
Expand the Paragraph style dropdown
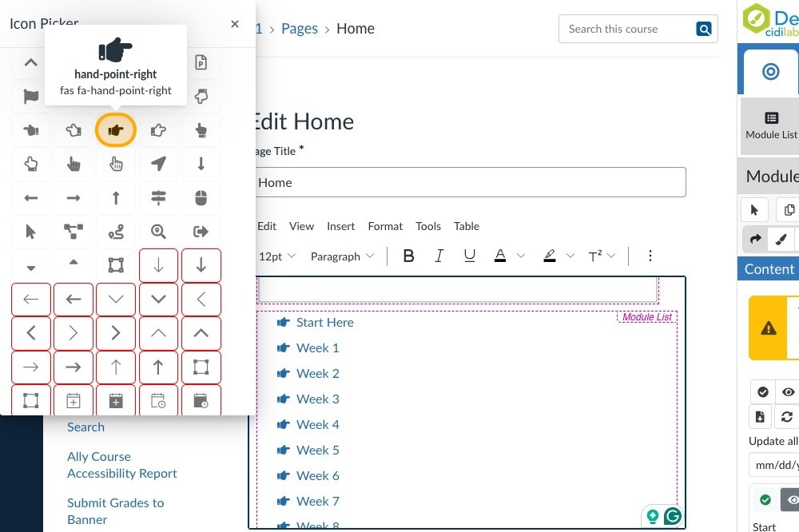(342, 256)
